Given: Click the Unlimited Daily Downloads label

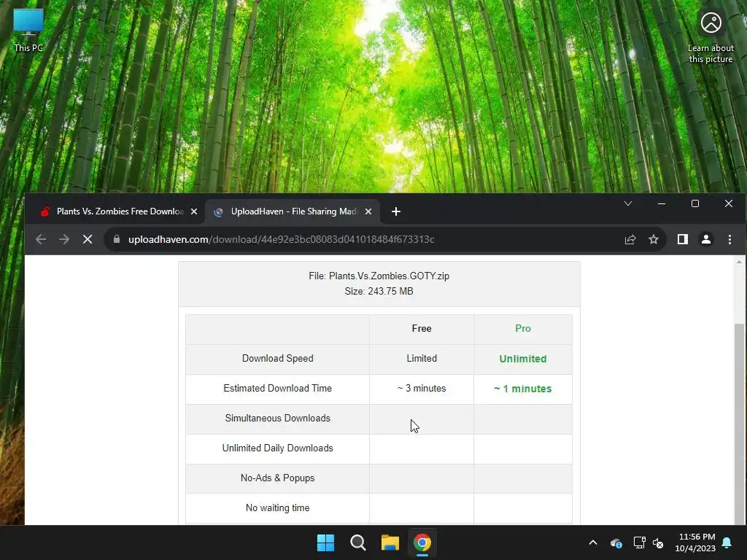Looking at the screenshot, I should pyautogui.click(x=278, y=448).
